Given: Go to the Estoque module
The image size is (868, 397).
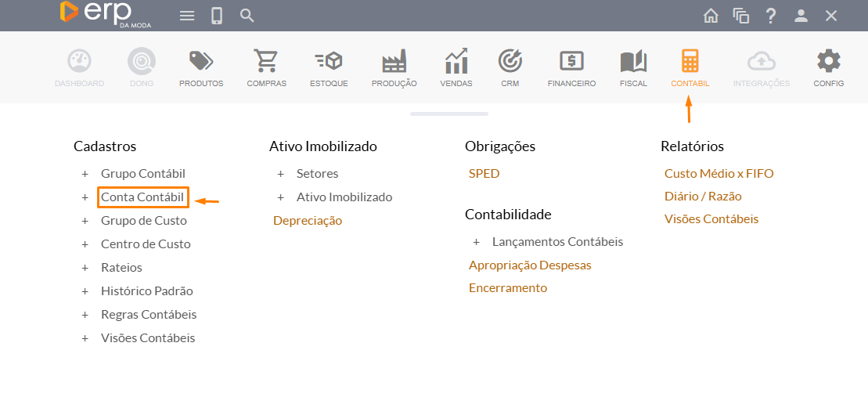Looking at the screenshot, I should coord(329,67).
